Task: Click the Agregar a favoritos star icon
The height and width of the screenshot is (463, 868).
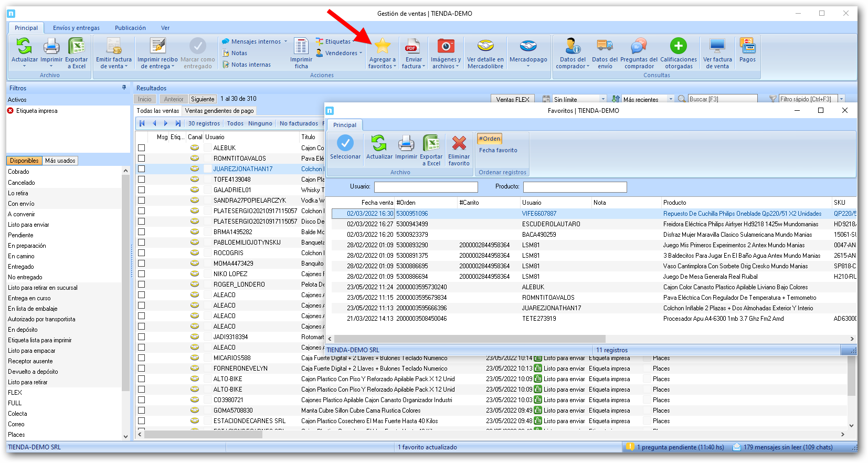Action: 382,47
